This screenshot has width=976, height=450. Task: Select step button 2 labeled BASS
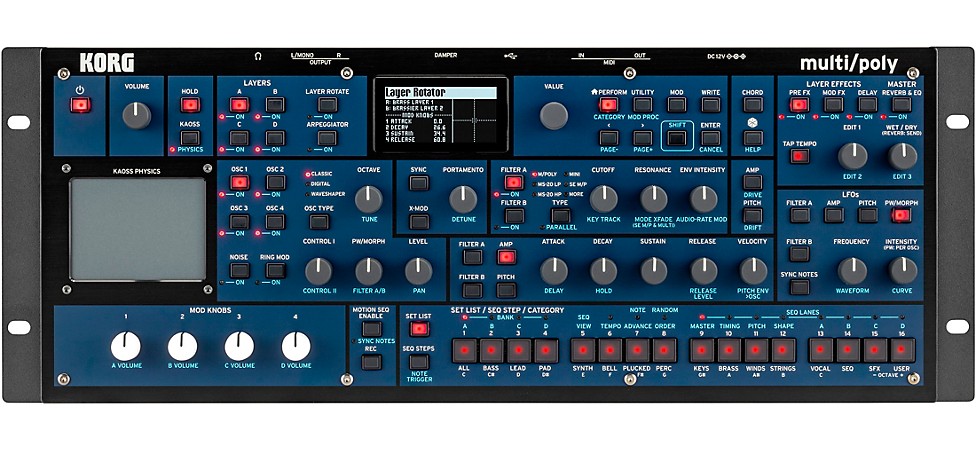pos(492,350)
